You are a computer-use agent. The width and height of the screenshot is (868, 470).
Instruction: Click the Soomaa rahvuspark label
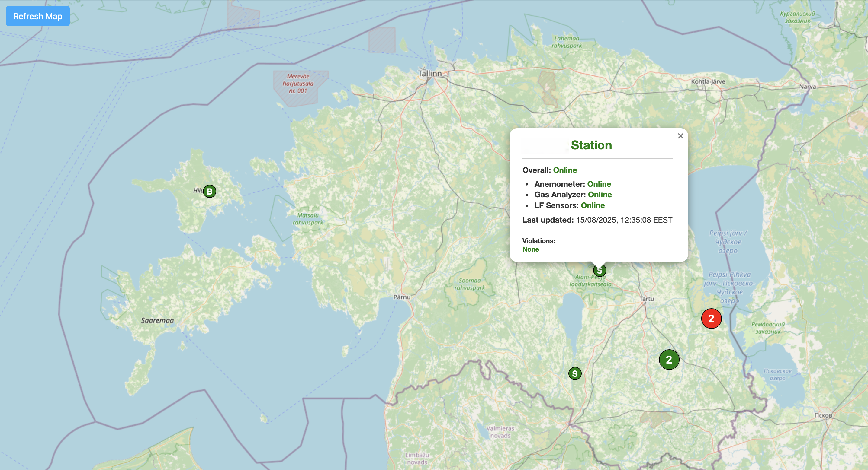pos(470,284)
